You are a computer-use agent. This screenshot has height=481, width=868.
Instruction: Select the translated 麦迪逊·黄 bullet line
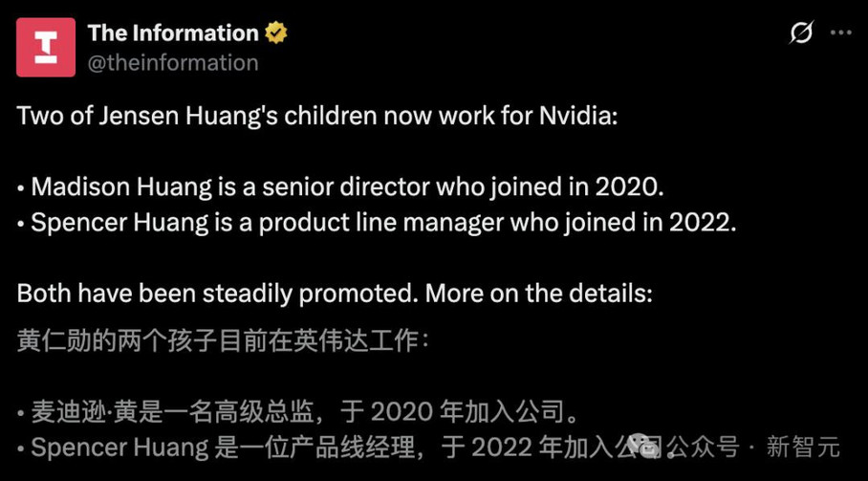(x=298, y=412)
